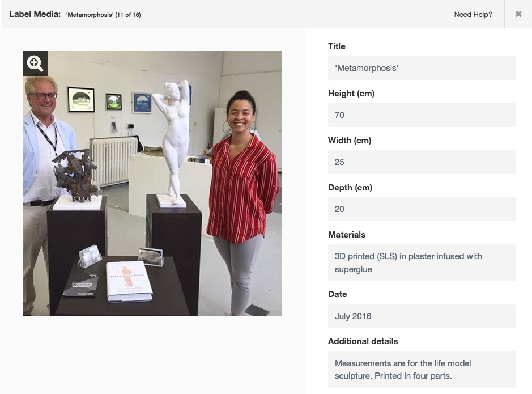Click the Label Media heading text
The height and width of the screenshot is (394, 532).
coord(35,14)
